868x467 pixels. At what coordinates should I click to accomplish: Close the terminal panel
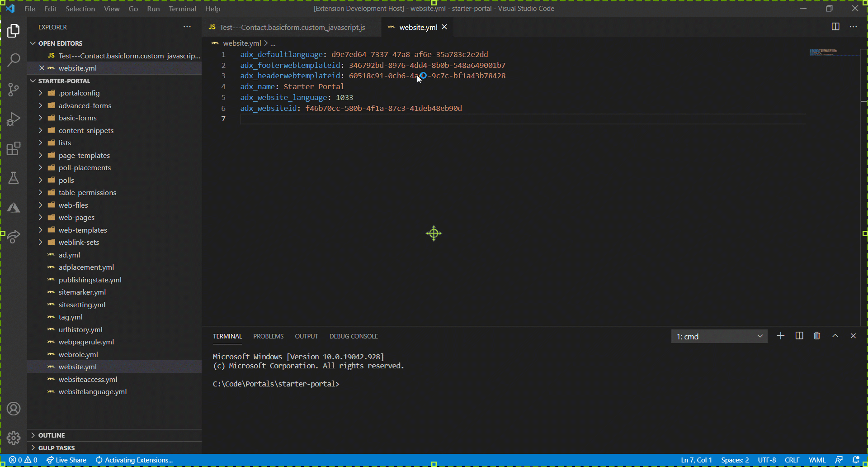click(853, 336)
